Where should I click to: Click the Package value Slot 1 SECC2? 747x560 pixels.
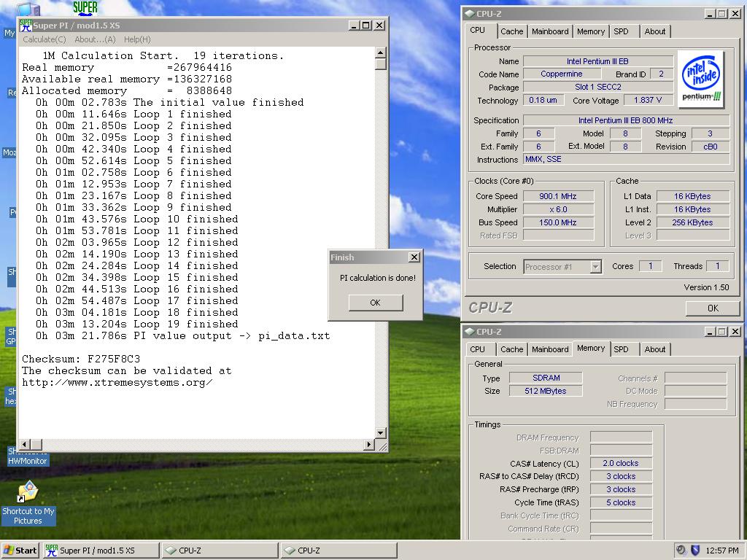[x=598, y=87]
